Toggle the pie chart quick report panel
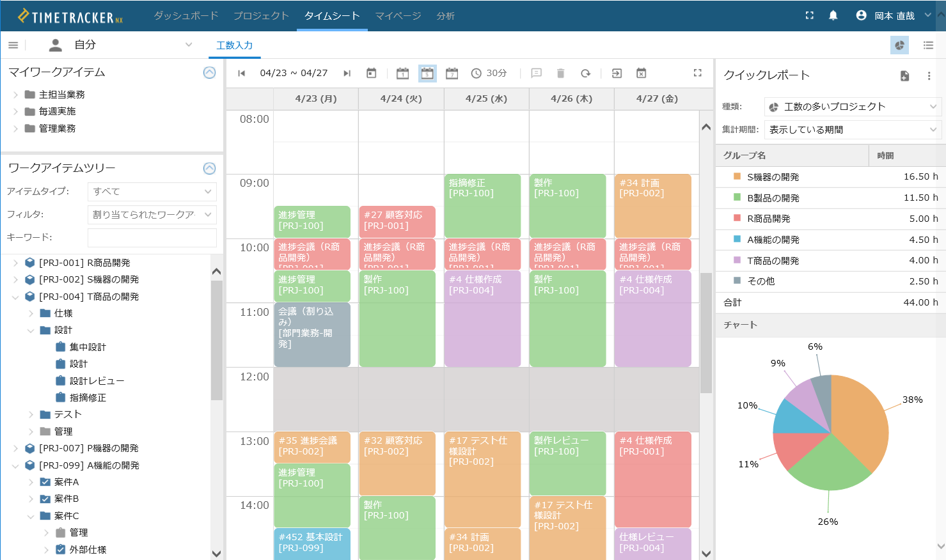 [x=899, y=45]
